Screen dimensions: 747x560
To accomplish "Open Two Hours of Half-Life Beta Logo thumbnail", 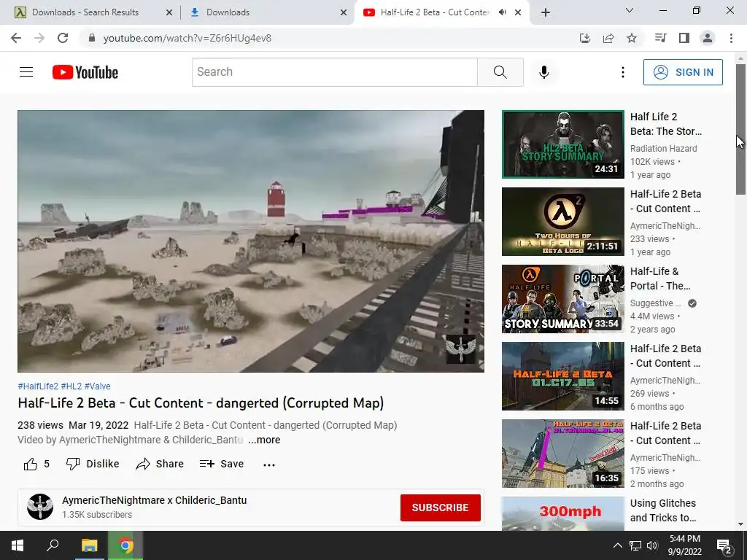I will [563, 222].
